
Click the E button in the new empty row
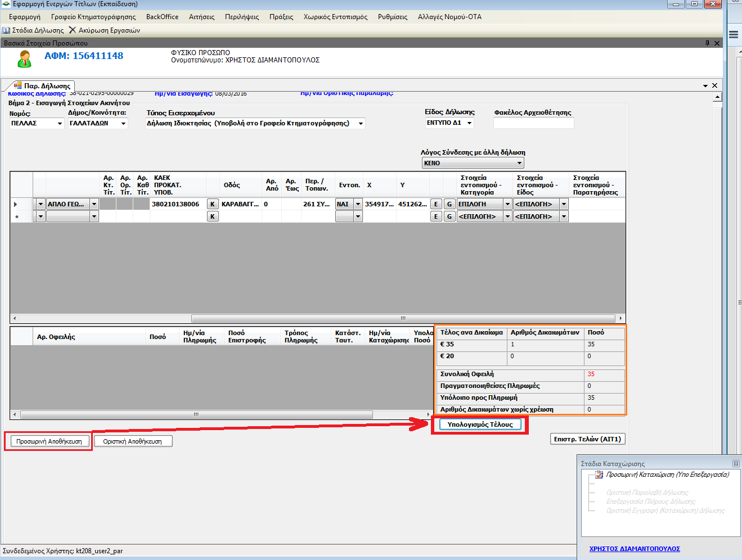click(x=436, y=216)
